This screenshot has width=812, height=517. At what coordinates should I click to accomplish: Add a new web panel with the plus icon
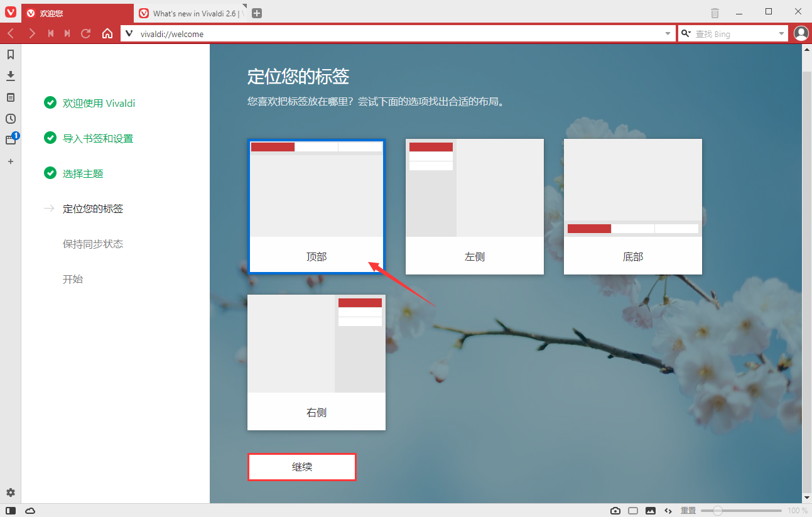[x=10, y=161]
